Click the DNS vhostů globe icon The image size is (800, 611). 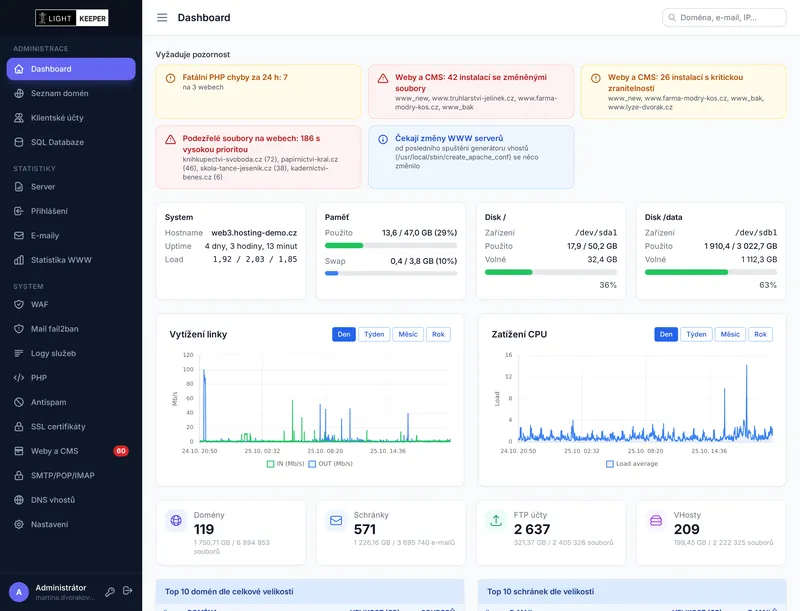pos(19,500)
